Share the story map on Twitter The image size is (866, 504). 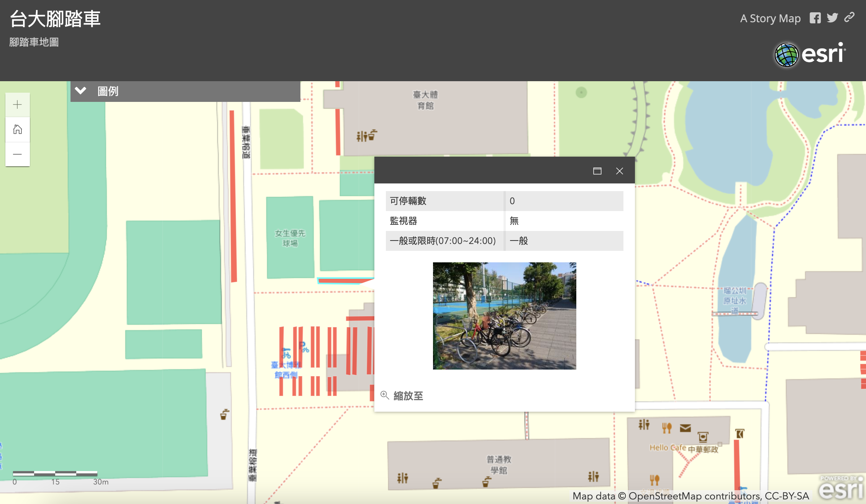click(832, 18)
